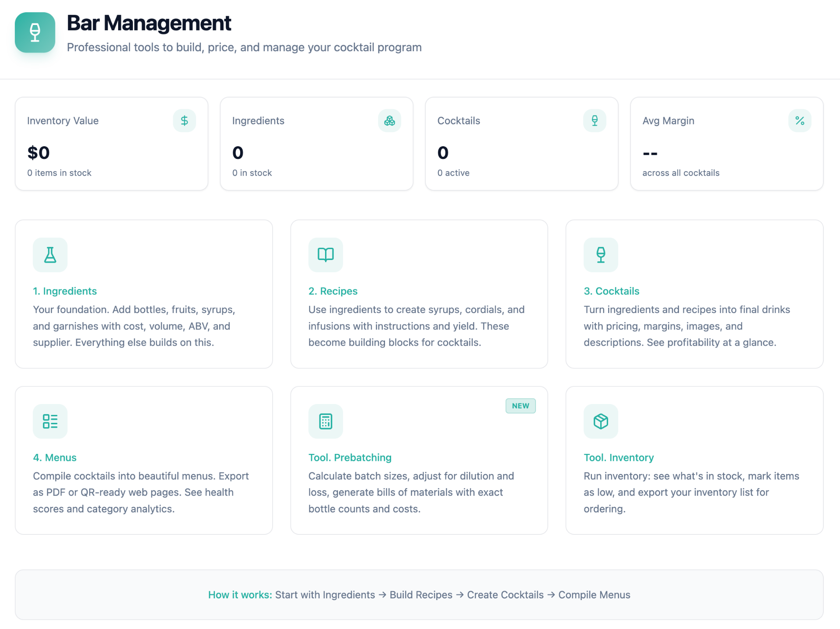
Task: Click the wine glass Bar Management logo icon
Action: pyautogui.click(x=35, y=32)
